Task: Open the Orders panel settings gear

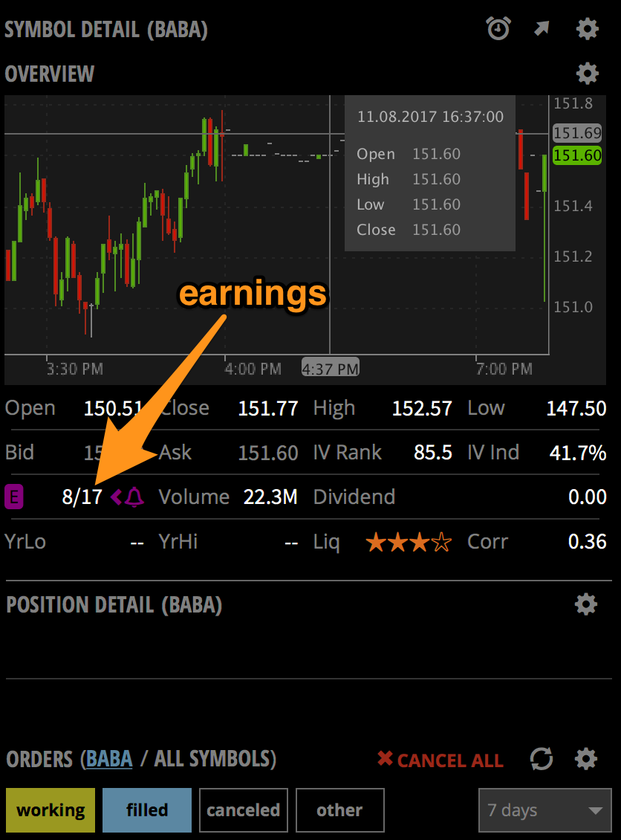Action: pos(585,760)
